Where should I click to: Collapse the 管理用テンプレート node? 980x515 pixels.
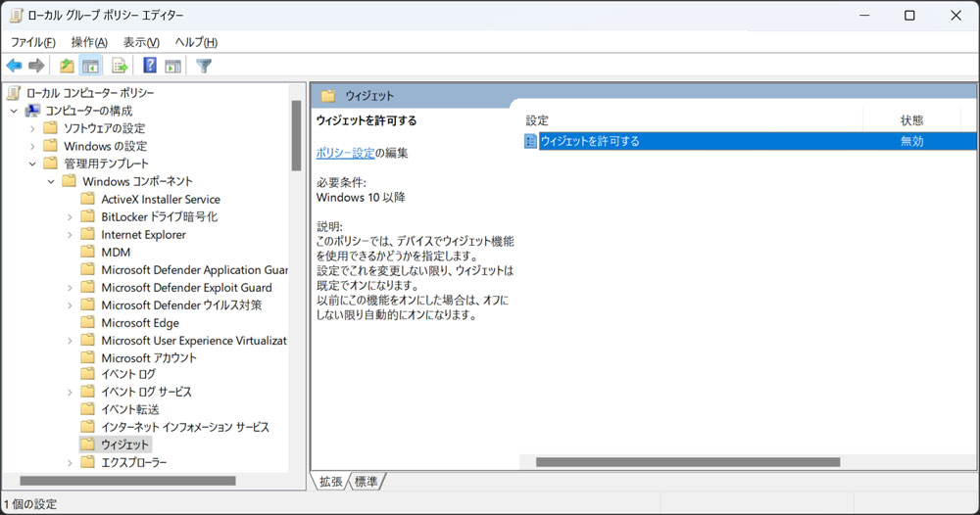point(32,164)
